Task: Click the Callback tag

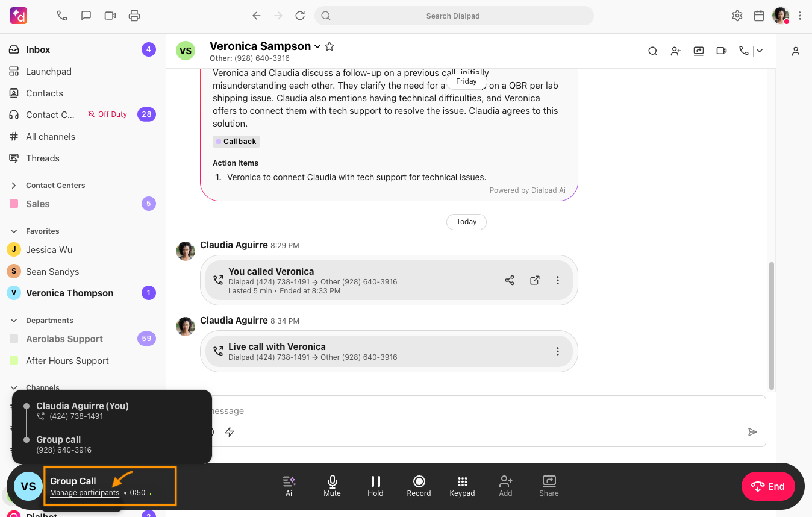Action: pyautogui.click(x=236, y=142)
